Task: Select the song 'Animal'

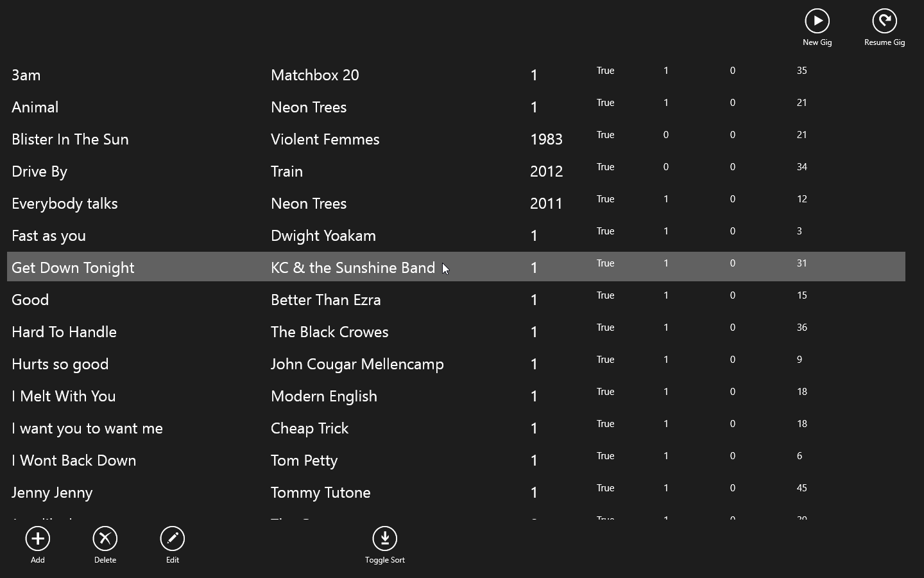Action: [35, 107]
